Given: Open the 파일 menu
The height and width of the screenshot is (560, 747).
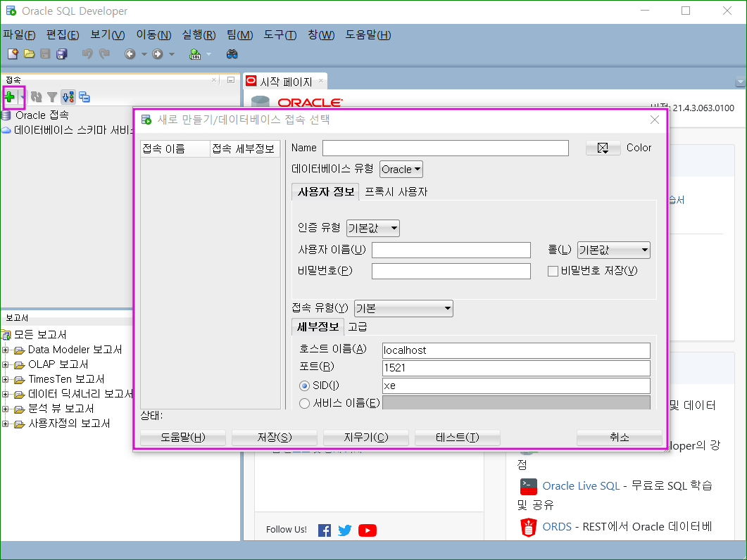Looking at the screenshot, I should tap(19, 34).
